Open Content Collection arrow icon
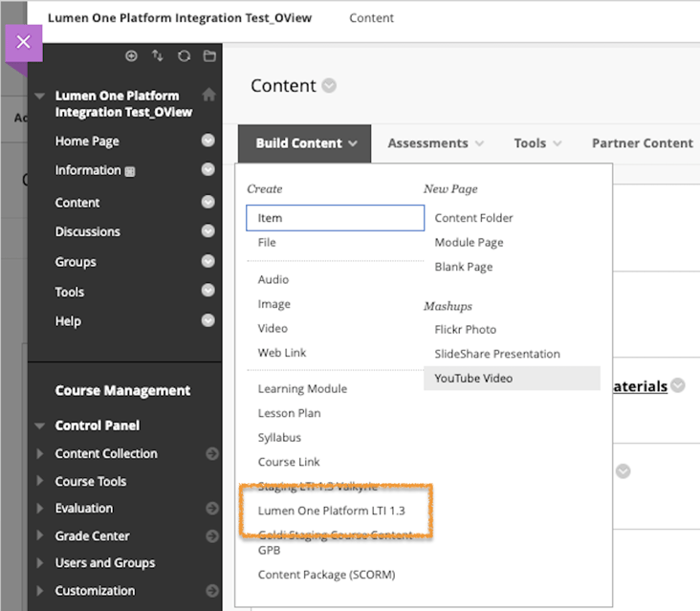 [211, 454]
